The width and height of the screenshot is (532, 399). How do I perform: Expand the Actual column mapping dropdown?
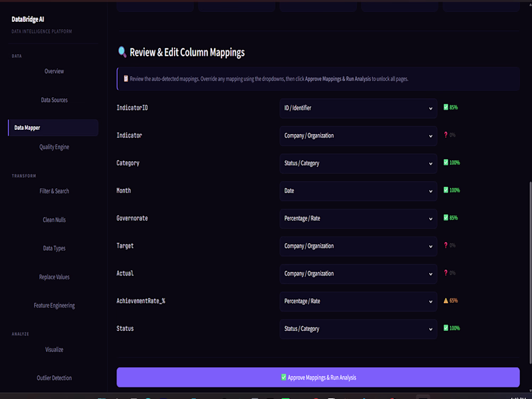coord(358,274)
